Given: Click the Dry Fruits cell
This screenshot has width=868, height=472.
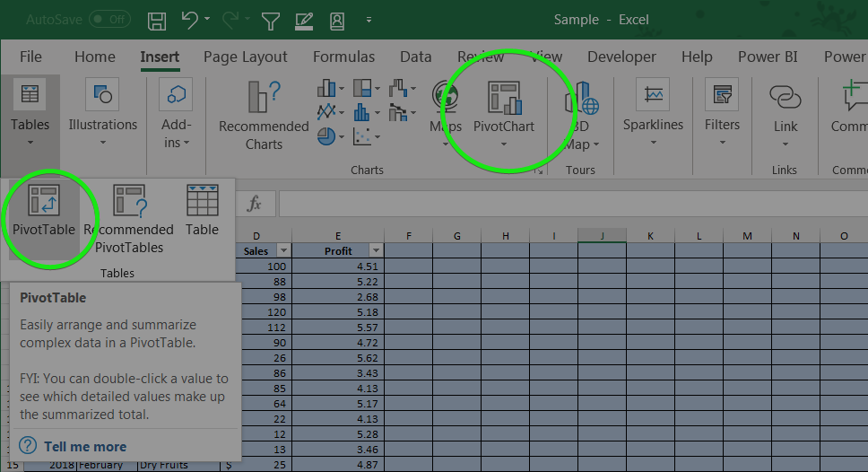Looking at the screenshot, I should click(178, 465).
